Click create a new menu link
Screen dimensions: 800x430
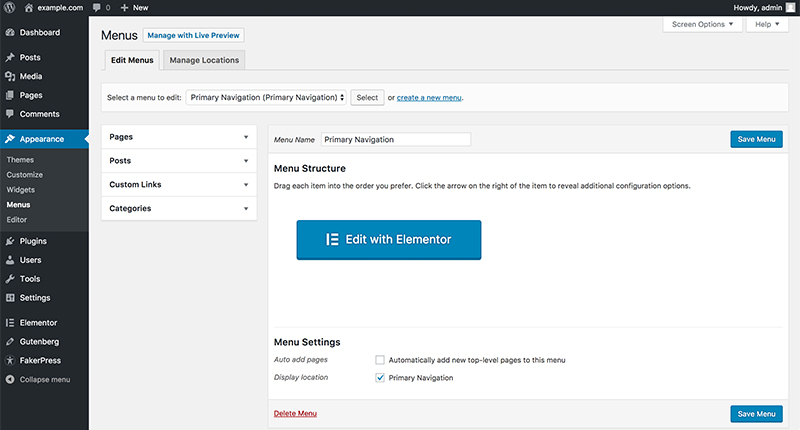(x=429, y=97)
